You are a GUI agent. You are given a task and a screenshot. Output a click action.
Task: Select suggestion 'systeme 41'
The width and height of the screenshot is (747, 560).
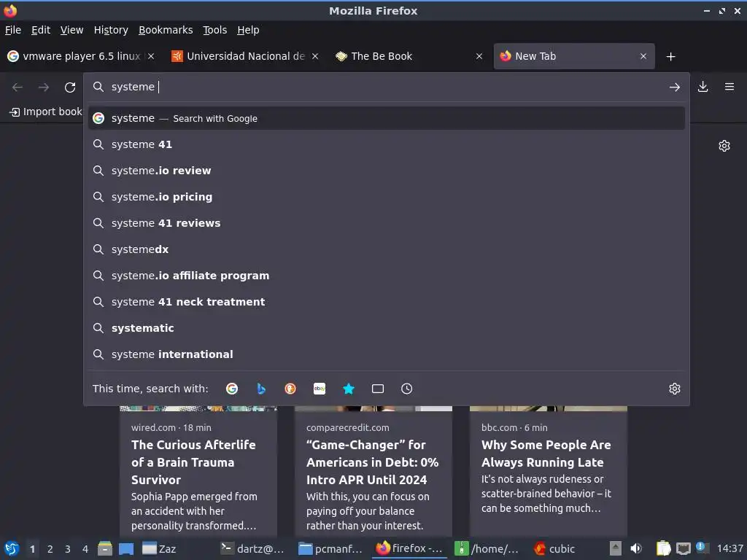click(x=387, y=144)
